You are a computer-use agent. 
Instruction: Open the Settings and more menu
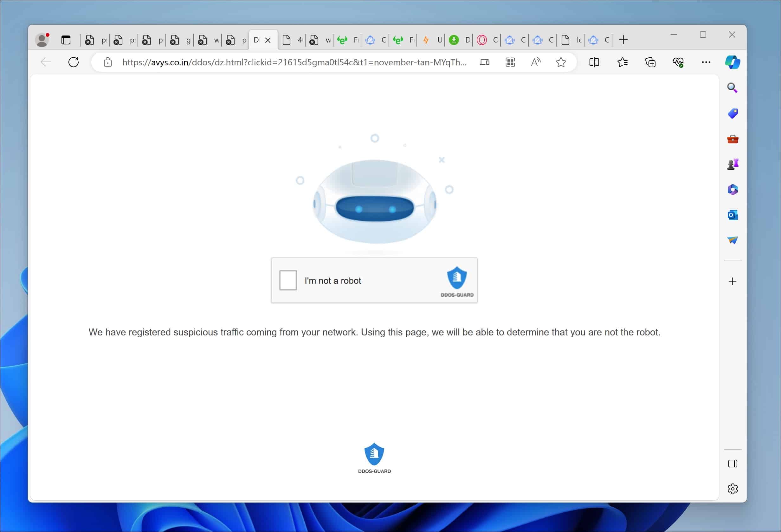click(x=706, y=62)
